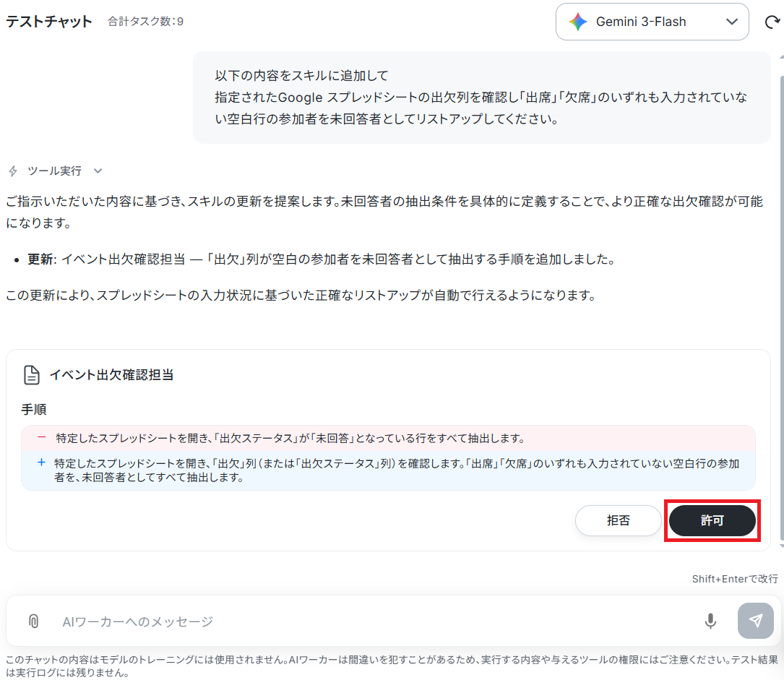Click the red minus removed-line marker
Screen dimensions: 784x680
42,437
